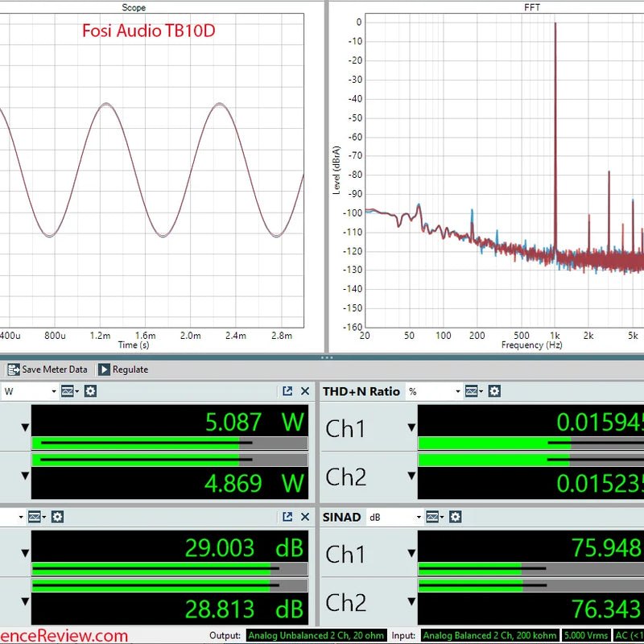Open the gear settings for the W meter

(x=90, y=391)
